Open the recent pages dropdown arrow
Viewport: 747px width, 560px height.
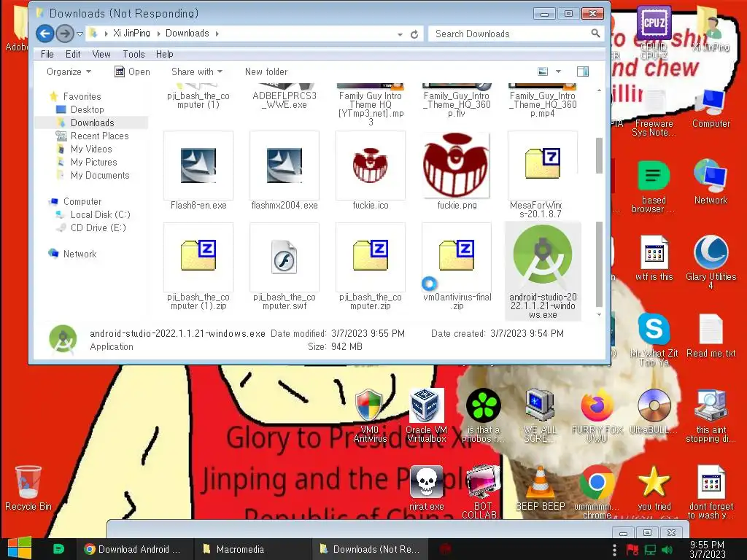tap(80, 34)
